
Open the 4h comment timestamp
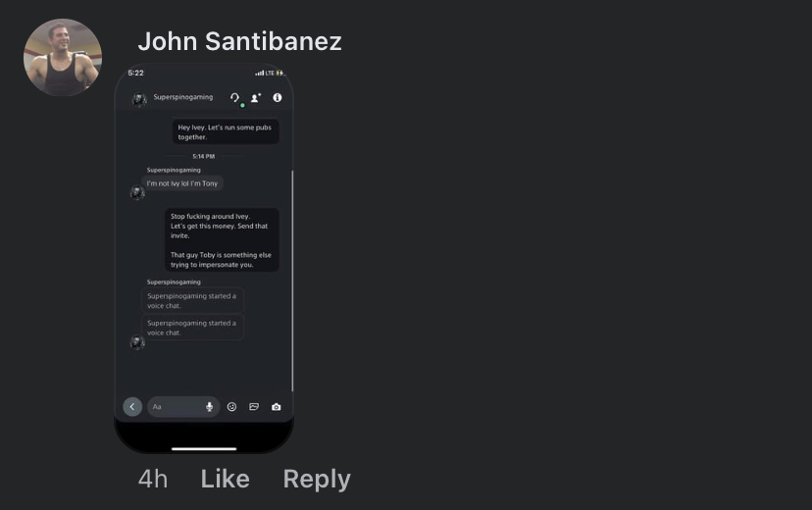point(153,479)
